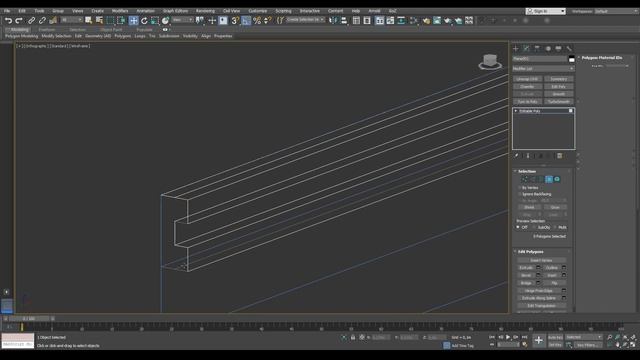Toggle the 3D Snaps icon

pos(235,20)
